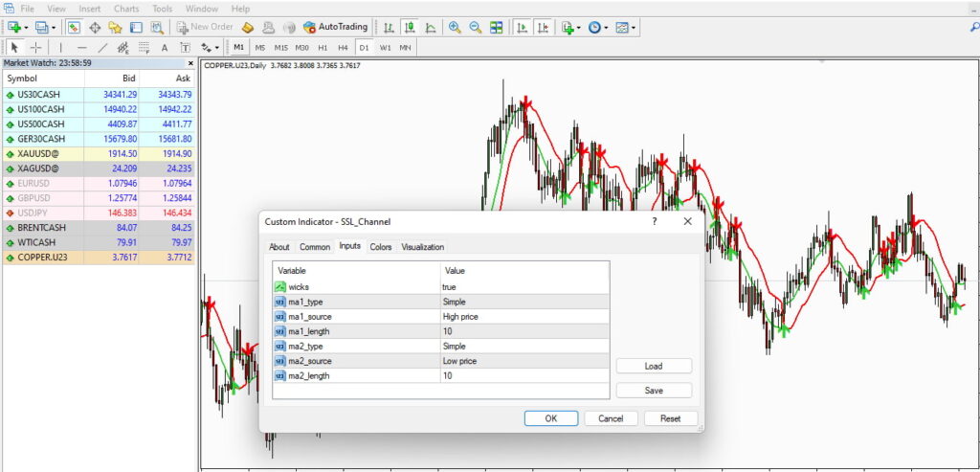Screen dimensions: 980x472
Task: Toggle chart auto scroll
Action: coord(523,28)
